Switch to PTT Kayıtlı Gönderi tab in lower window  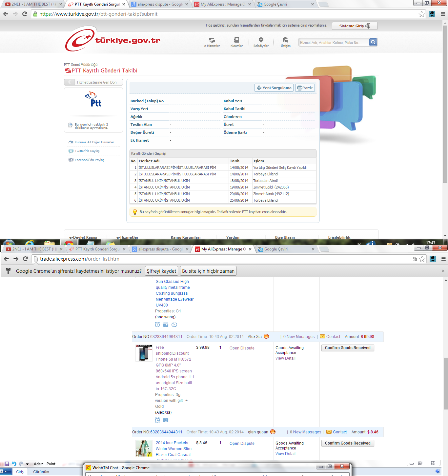coord(97,249)
